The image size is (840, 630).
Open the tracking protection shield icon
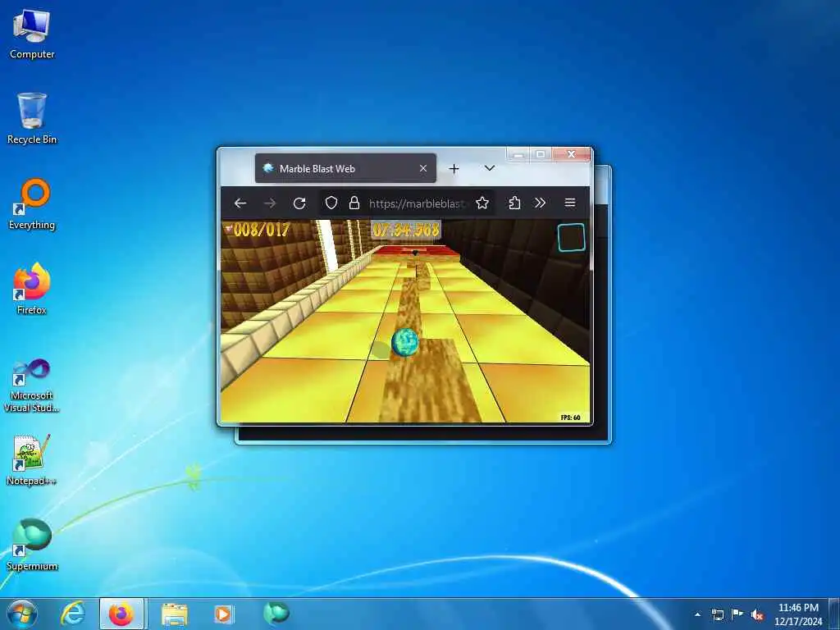[331, 203]
